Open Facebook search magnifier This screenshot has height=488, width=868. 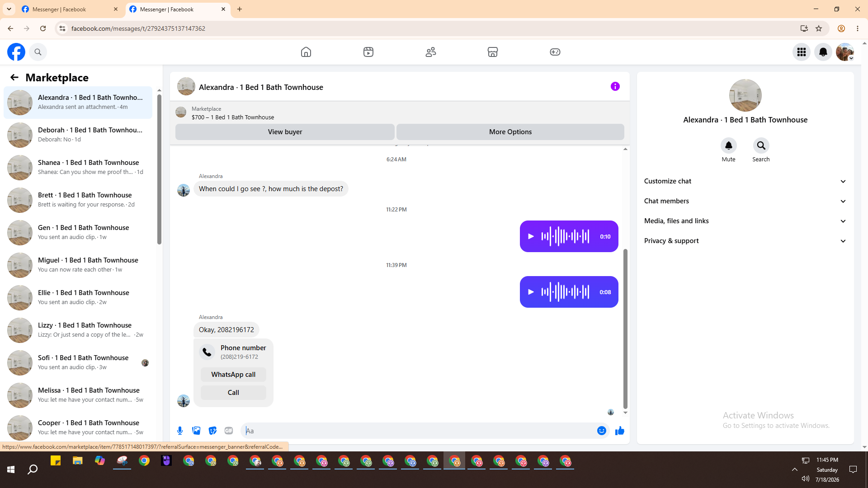click(38, 52)
